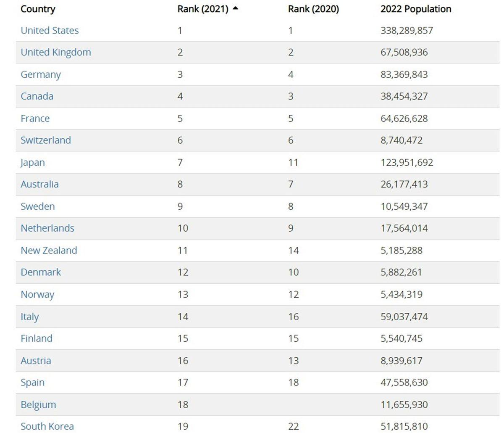The width and height of the screenshot is (504, 433).
Task: Click the New Zealand link
Action: 49,250
